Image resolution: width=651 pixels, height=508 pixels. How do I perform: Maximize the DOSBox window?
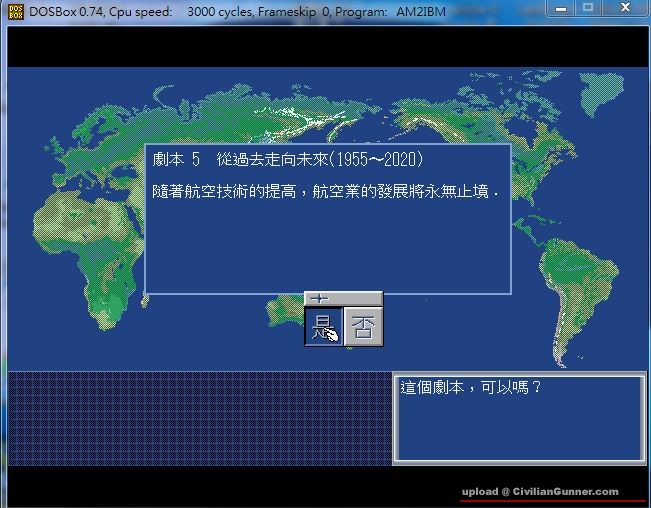click(x=587, y=8)
